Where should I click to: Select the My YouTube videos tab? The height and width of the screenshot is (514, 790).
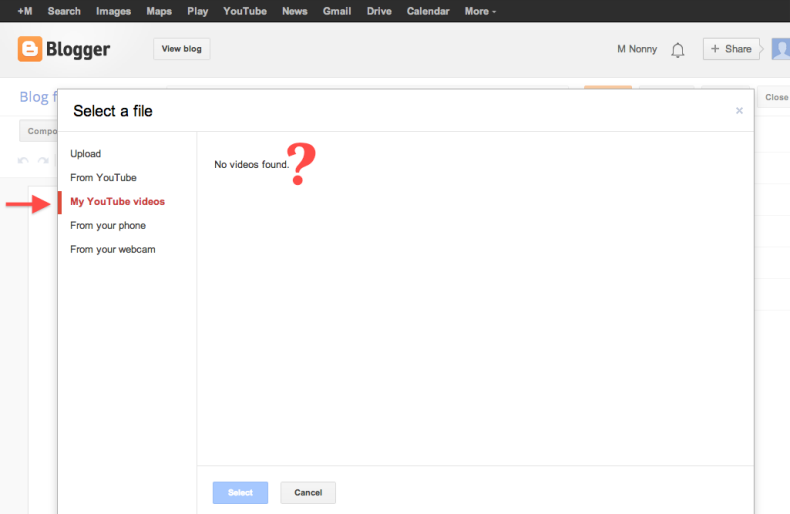click(117, 202)
